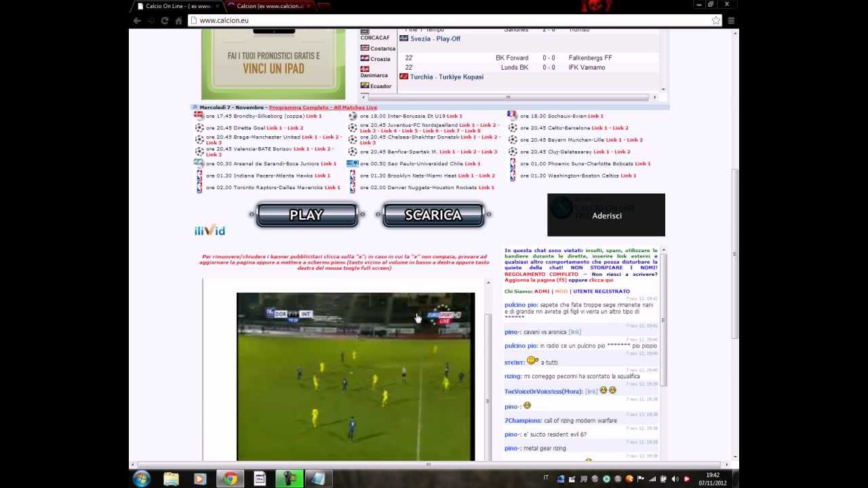Screen dimensions: 868x488
Task: Open the browser home page icon
Action: coord(178,20)
